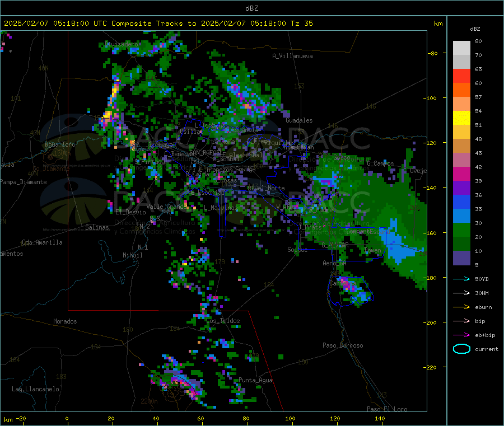Pick the gray 65–70 dBZ swatch
504x426 pixels.
pos(461,62)
